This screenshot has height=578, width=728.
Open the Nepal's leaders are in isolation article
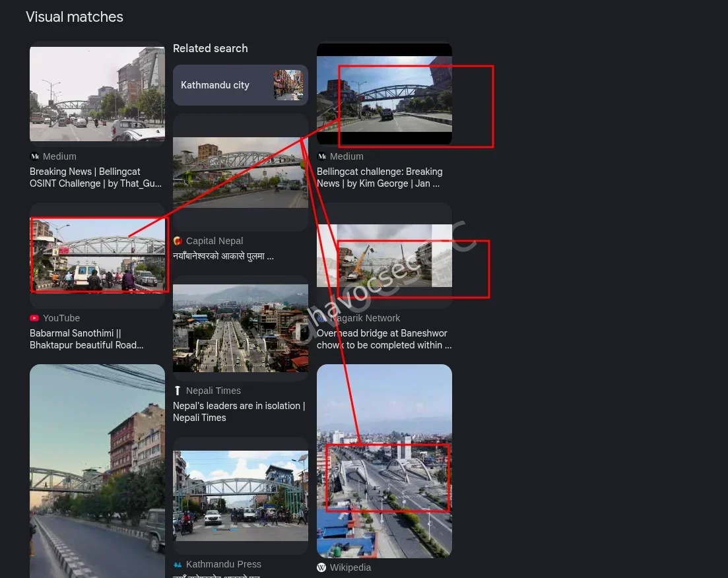[239, 412]
